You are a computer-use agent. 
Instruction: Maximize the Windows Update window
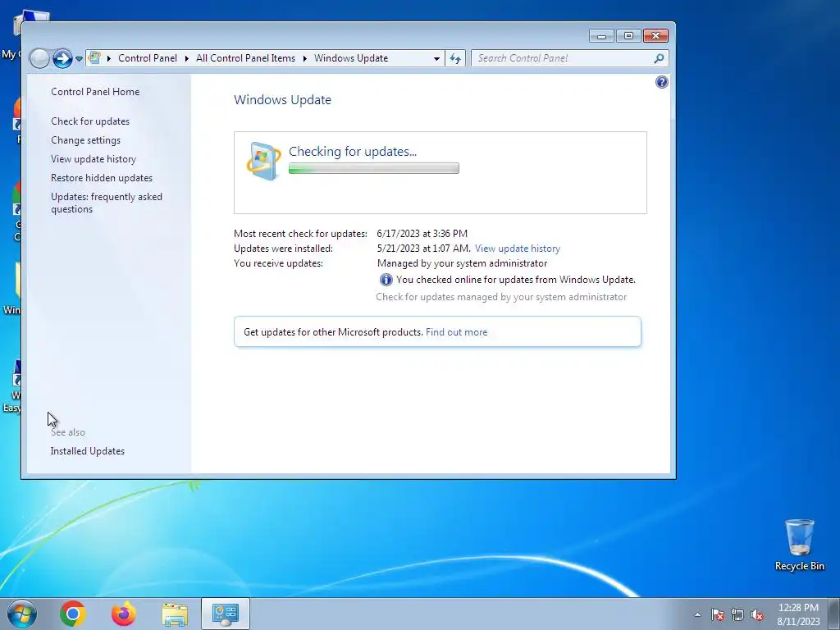tap(628, 36)
